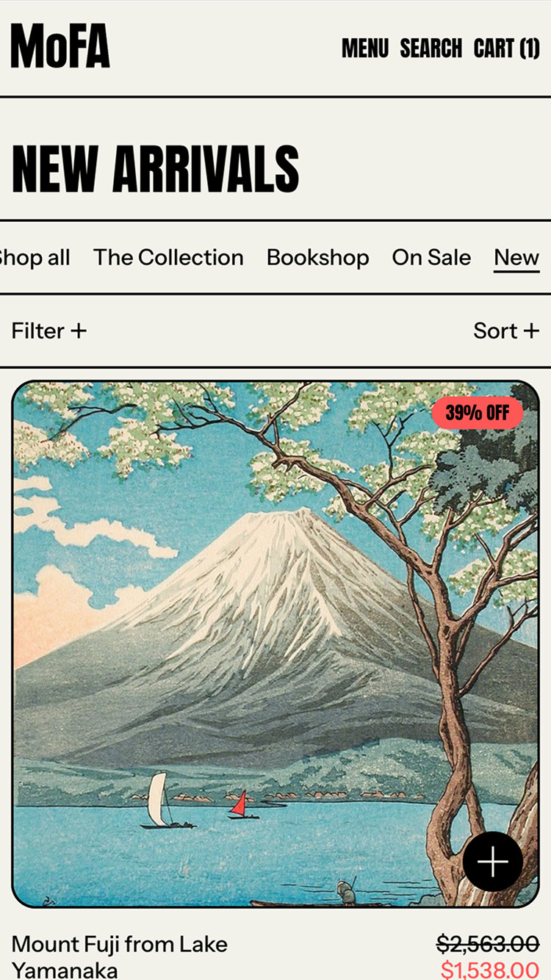Switch to the Shop all tab
The height and width of the screenshot is (980, 551).
pos(35,258)
